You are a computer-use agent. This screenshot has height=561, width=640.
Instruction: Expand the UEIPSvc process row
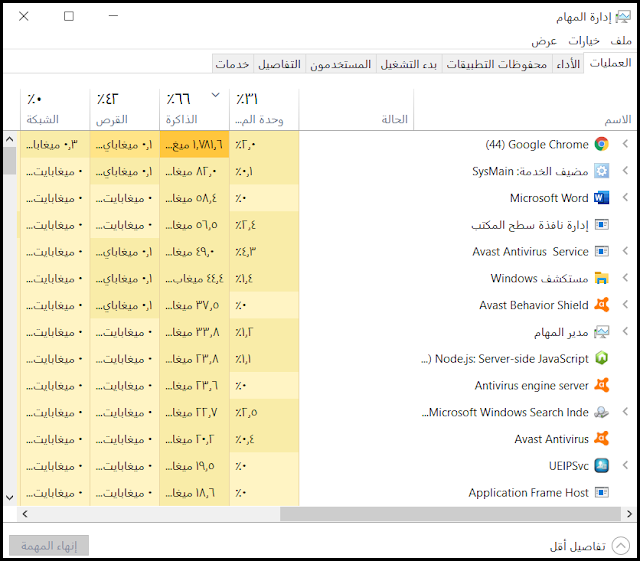coord(625,465)
